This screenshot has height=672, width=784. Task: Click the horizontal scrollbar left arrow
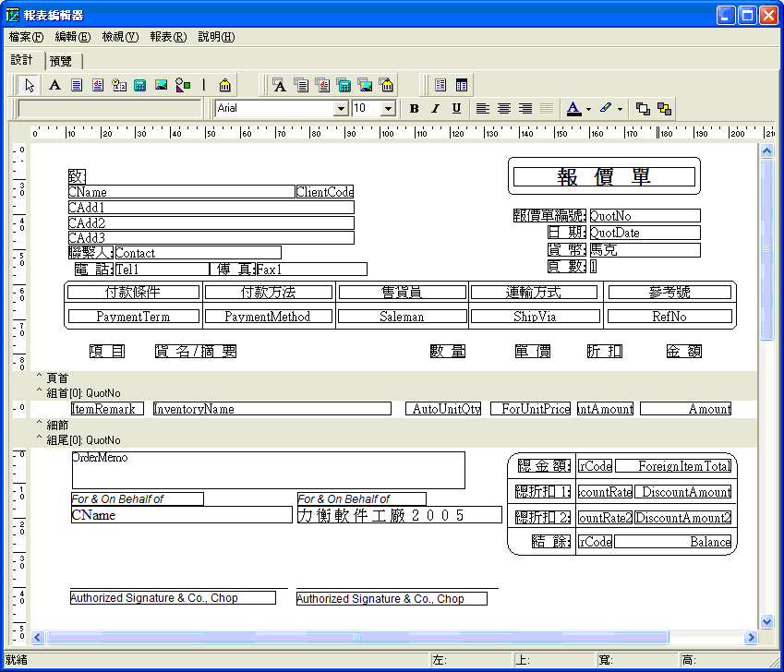(38, 637)
